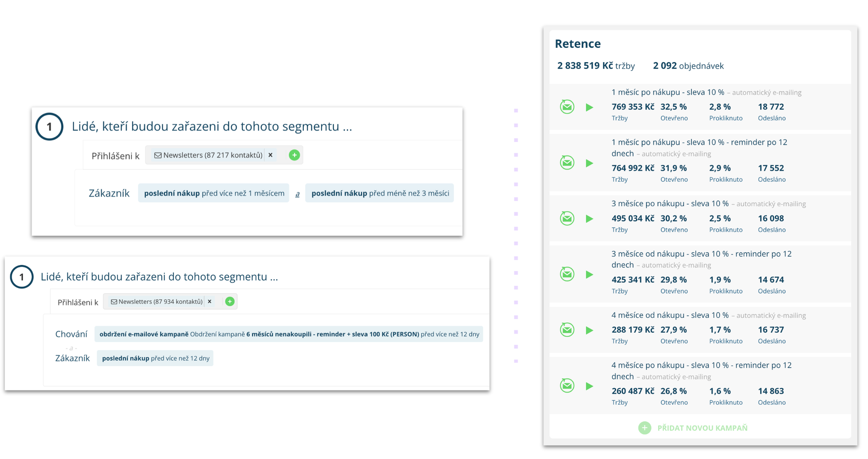Click play icon of 260 487 Kč campaign
This screenshot has width=868, height=459.
[x=589, y=386]
